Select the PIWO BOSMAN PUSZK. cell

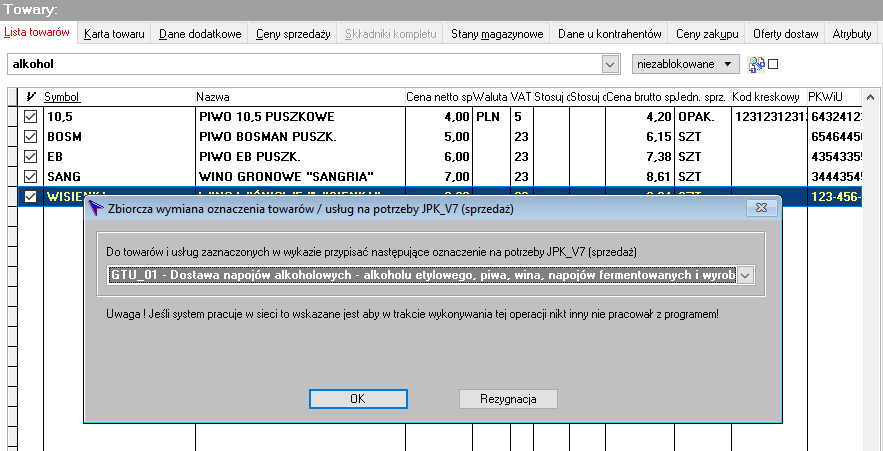coord(300,136)
